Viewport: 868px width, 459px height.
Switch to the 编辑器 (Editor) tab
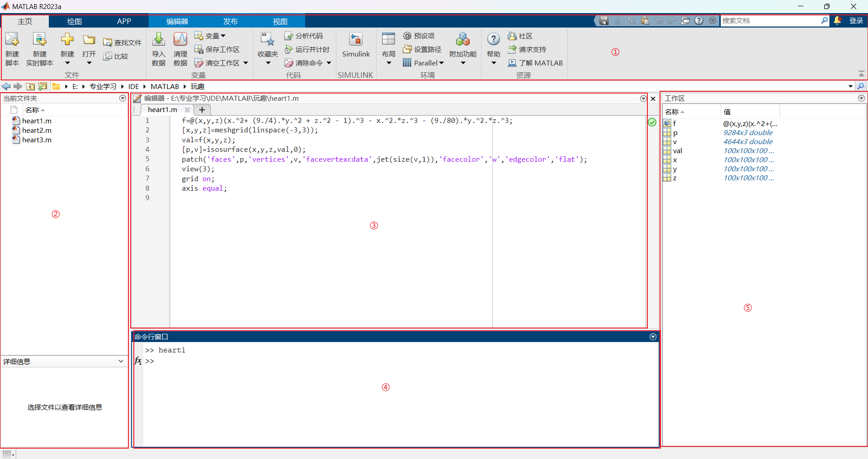[177, 21]
